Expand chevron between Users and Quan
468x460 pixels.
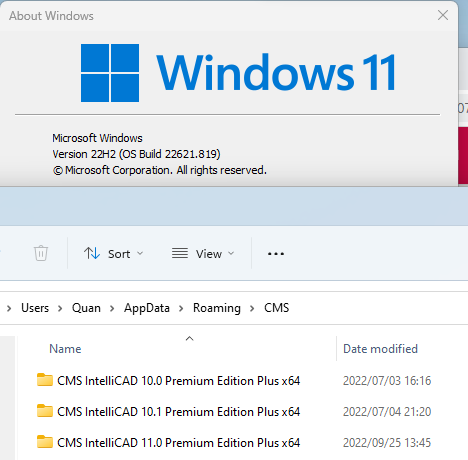point(60,308)
